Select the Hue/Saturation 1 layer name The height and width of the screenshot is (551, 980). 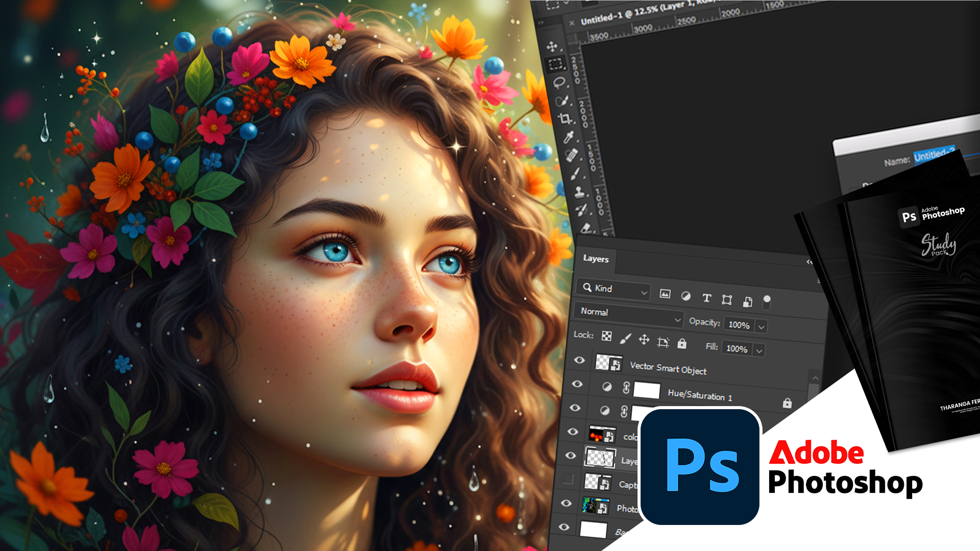[x=700, y=395]
